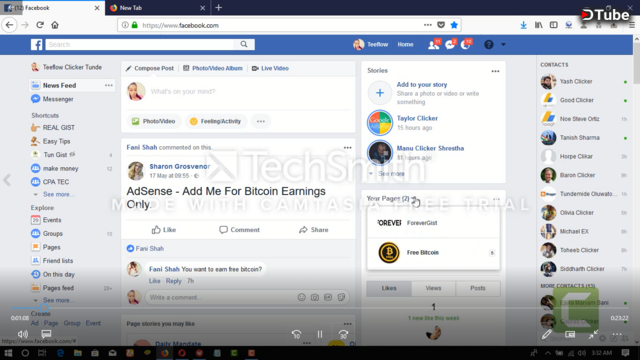This screenshot has height=360, width=640.
Task: Open the Firefox downloads arrow
Action: [523, 25]
